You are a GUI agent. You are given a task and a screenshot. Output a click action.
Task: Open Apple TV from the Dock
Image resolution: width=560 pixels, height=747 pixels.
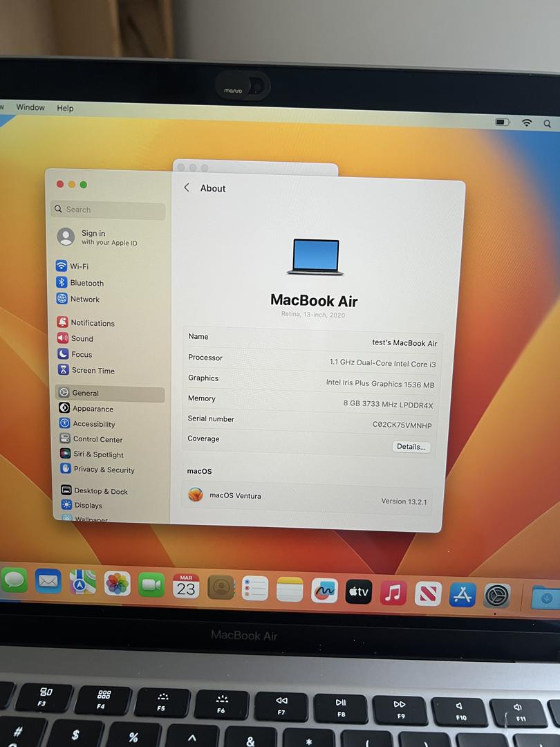click(359, 591)
